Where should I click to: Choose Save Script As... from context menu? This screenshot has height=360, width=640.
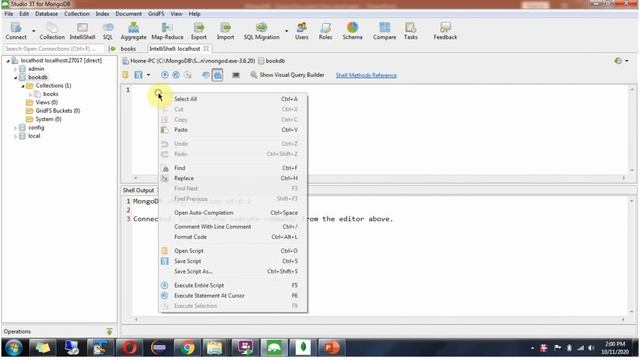[233, 271]
